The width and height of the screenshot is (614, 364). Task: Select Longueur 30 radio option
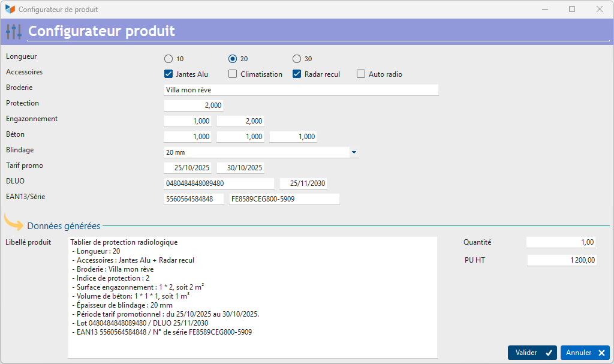(x=297, y=59)
